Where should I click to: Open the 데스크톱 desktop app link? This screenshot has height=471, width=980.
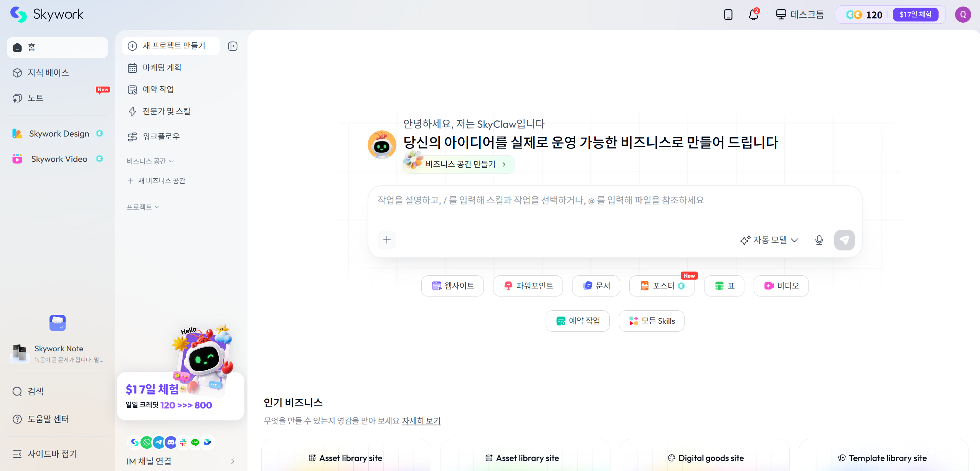[800, 15]
